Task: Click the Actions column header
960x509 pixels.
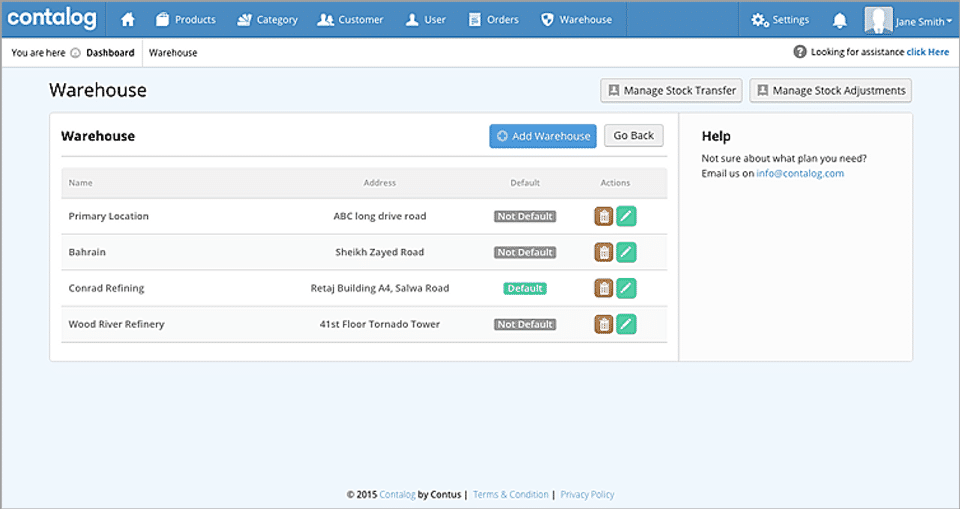Action: tap(615, 183)
